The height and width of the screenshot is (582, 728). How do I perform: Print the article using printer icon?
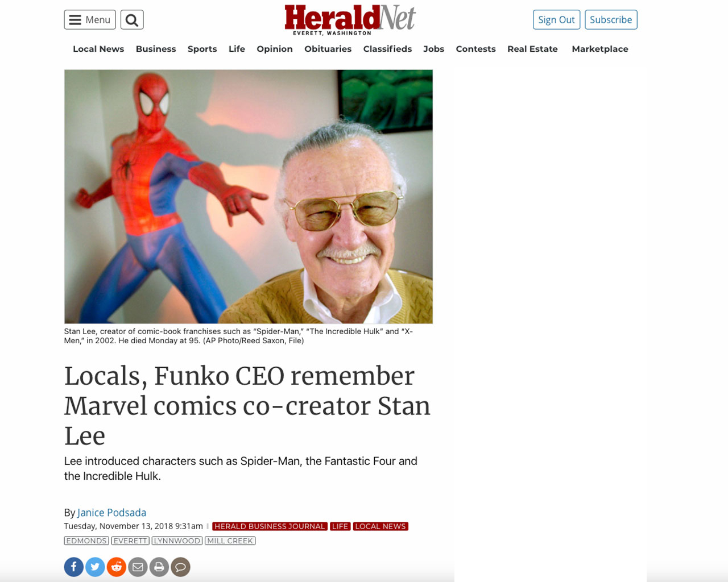coord(159,567)
